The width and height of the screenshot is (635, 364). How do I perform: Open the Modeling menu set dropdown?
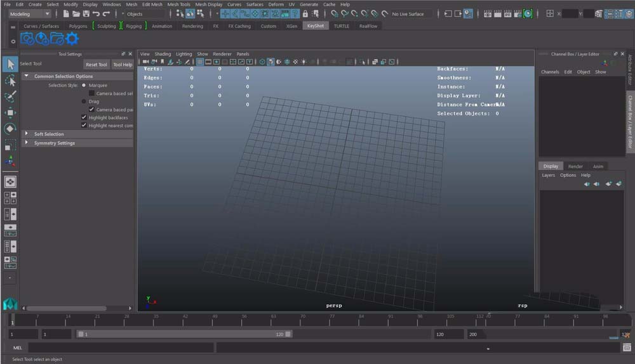tap(30, 13)
